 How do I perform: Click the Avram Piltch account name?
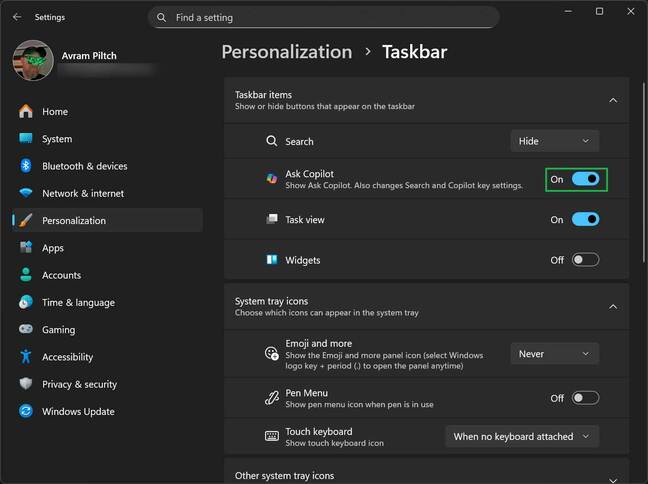coord(89,55)
